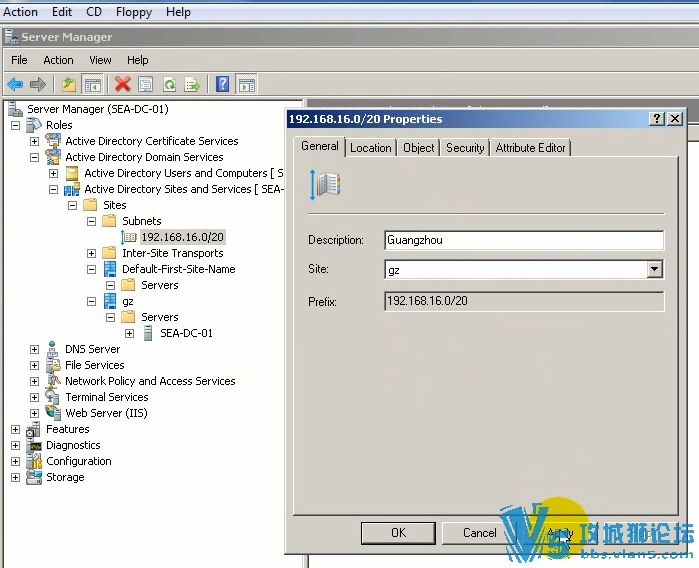Select the Inter-Site Transports tree item

(173, 253)
